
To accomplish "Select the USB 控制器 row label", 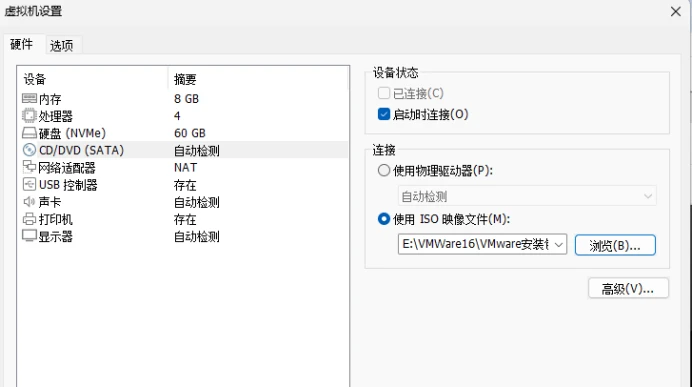I will pyautogui.click(x=68, y=185).
